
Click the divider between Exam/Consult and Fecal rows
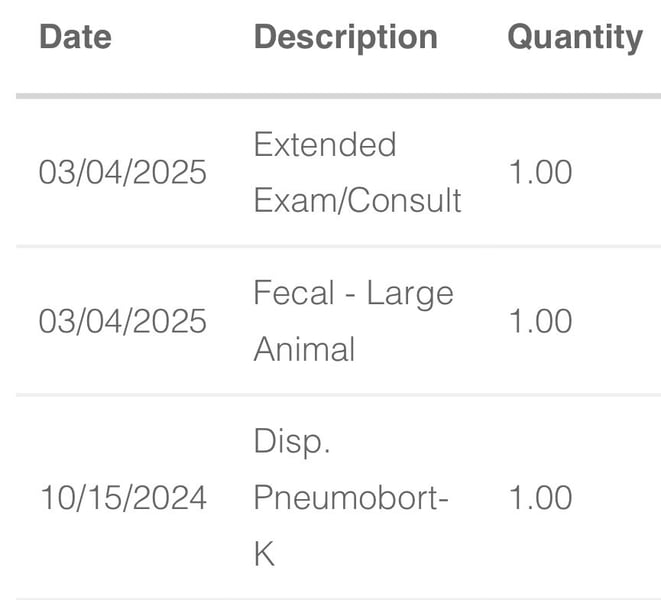[338, 246]
